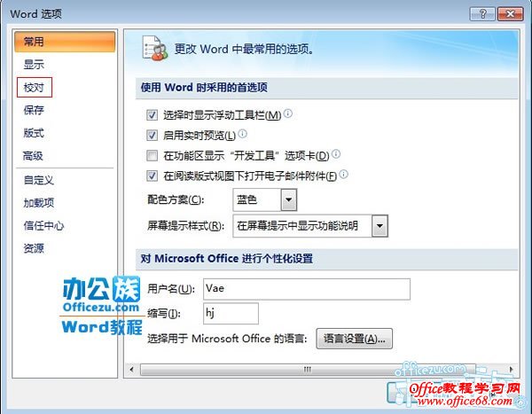Open the 常用 category
Viewport: 532px width, 414px height.
click(x=65, y=42)
